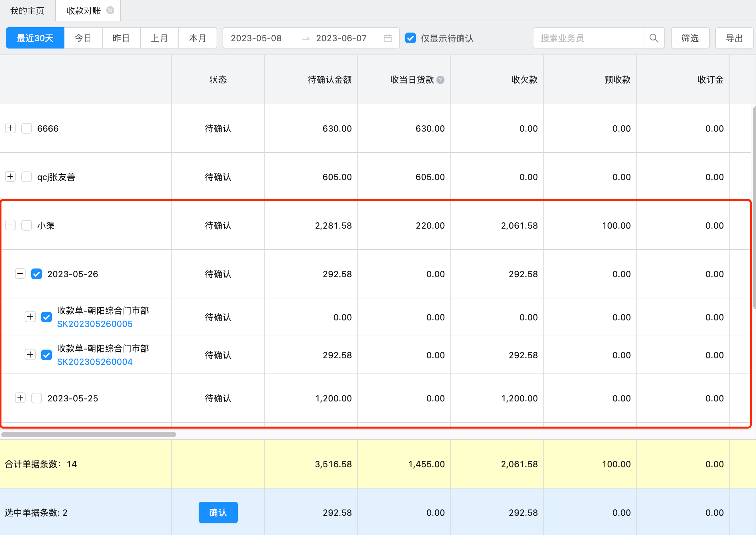Expand the 6666 row
This screenshot has width=756, height=535.
click(11, 128)
